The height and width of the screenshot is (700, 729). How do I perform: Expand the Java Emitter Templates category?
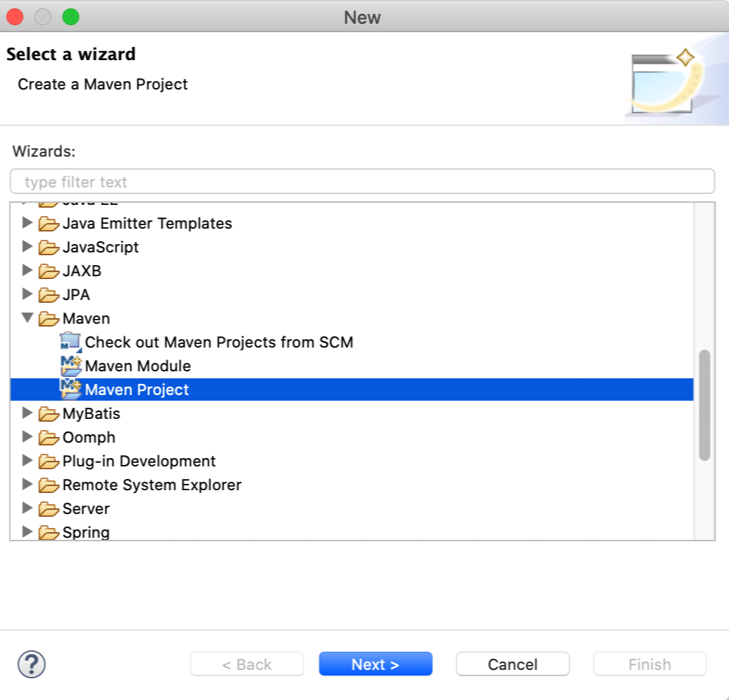tap(27, 222)
